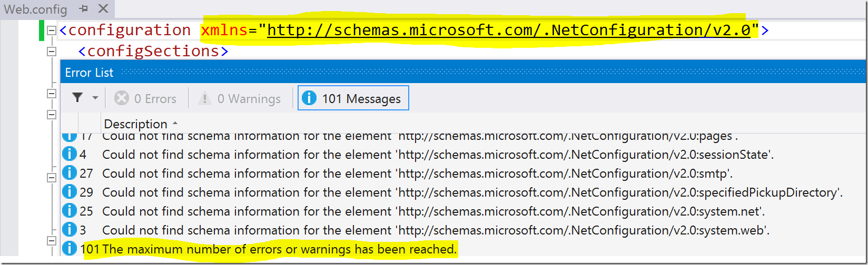Toggle the 0 Errors filter button

click(x=145, y=99)
